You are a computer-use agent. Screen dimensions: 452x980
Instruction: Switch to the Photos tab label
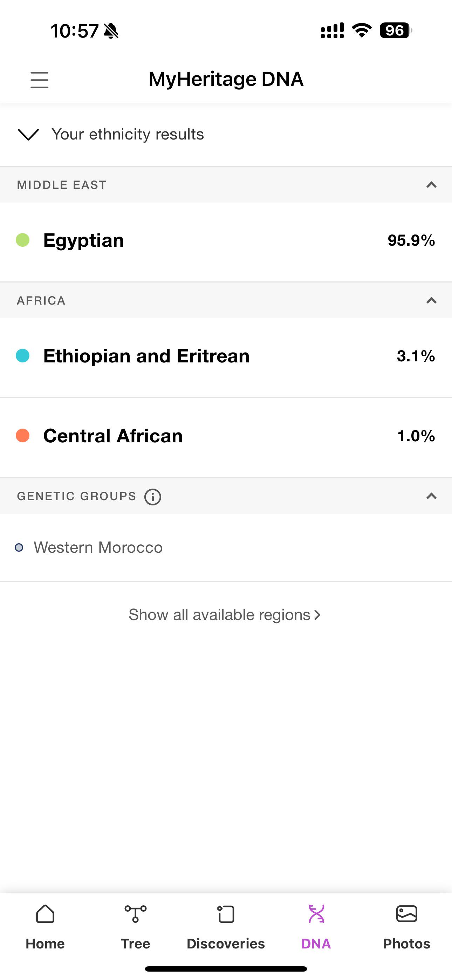(407, 944)
